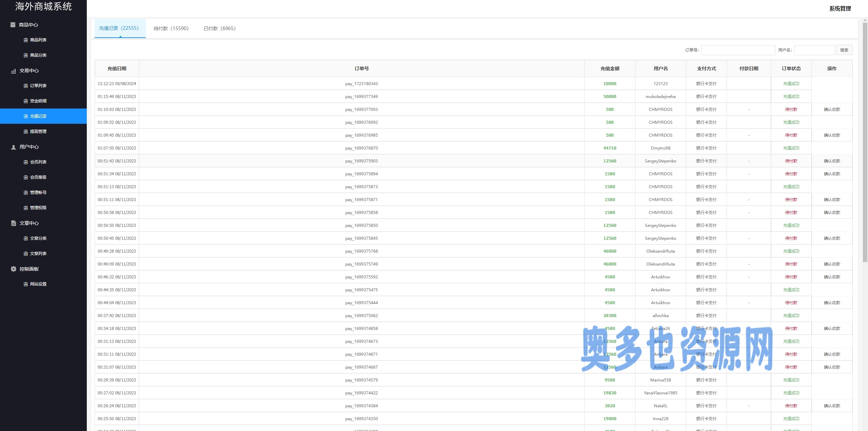Click the icon beside 提现管理
The width and height of the screenshot is (868, 431).
tap(26, 132)
